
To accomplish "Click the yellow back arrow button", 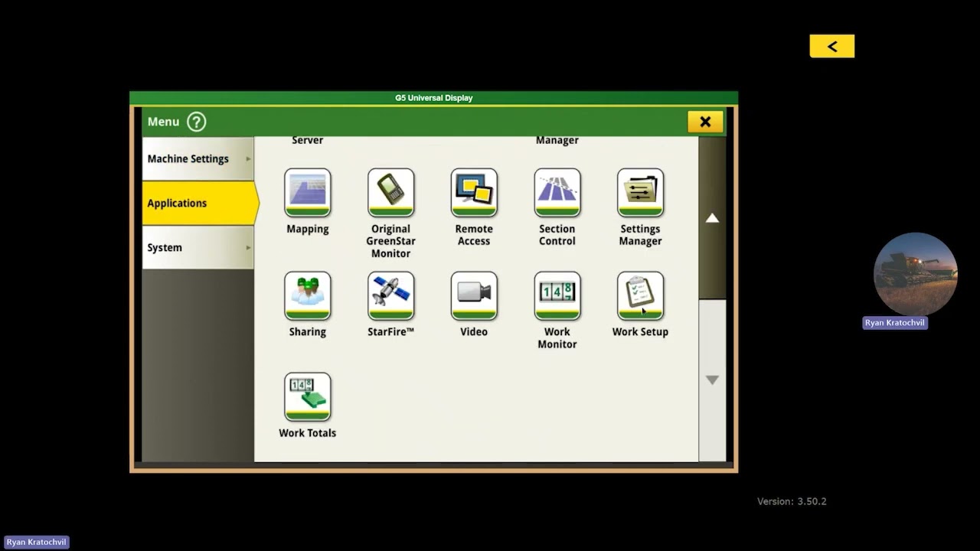I will click(832, 46).
